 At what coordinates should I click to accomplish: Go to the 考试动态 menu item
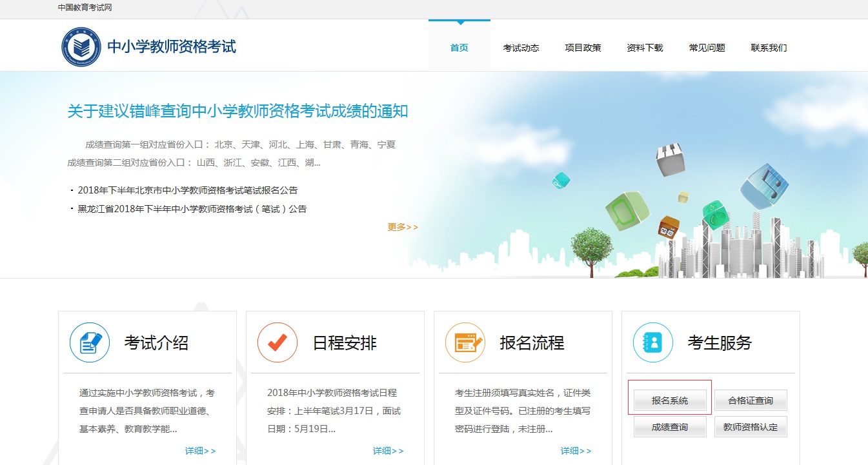[x=521, y=48]
